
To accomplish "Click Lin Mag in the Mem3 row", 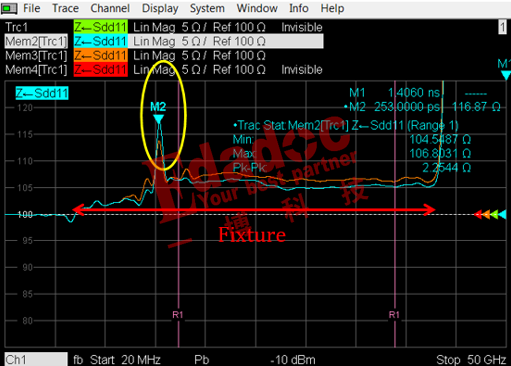I will tap(154, 56).
